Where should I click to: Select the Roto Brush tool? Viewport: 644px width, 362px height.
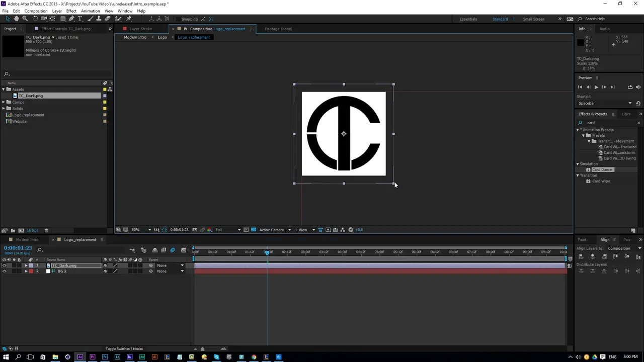118,19
